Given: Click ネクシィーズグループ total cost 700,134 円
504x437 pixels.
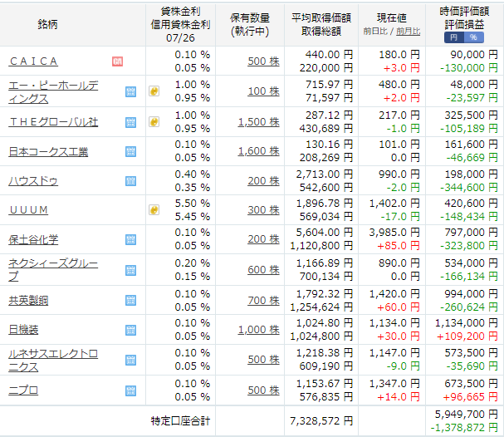Looking at the screenshot, I should click(326, 277).
